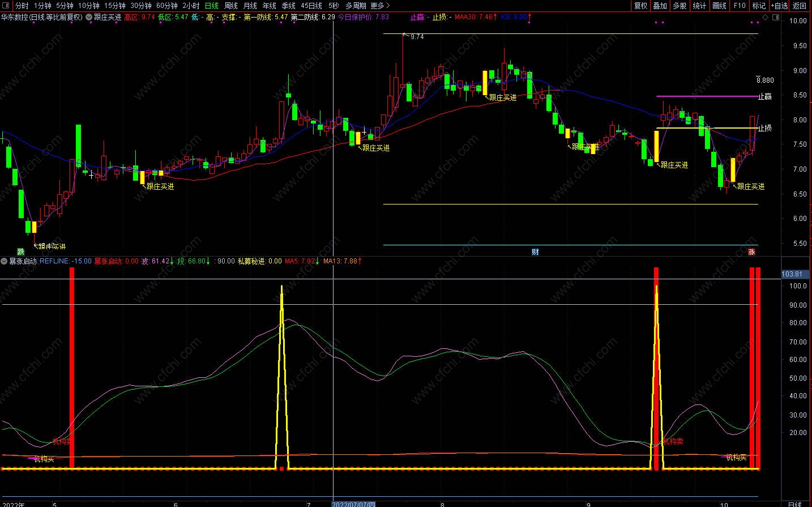Click the 叠加 overlay button
The height and width of the screenshot is (507, 812).
660,6
